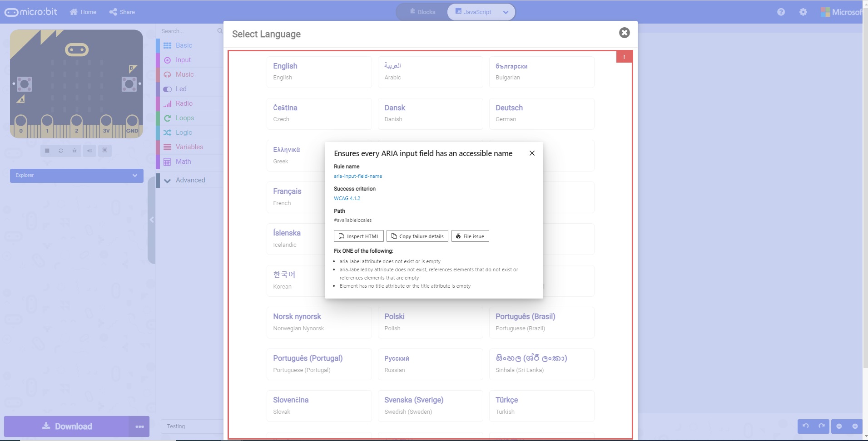Screen dimensions: 868x441
Task: Enter fullscreen simulator view
Action: (x=105, y=151)
